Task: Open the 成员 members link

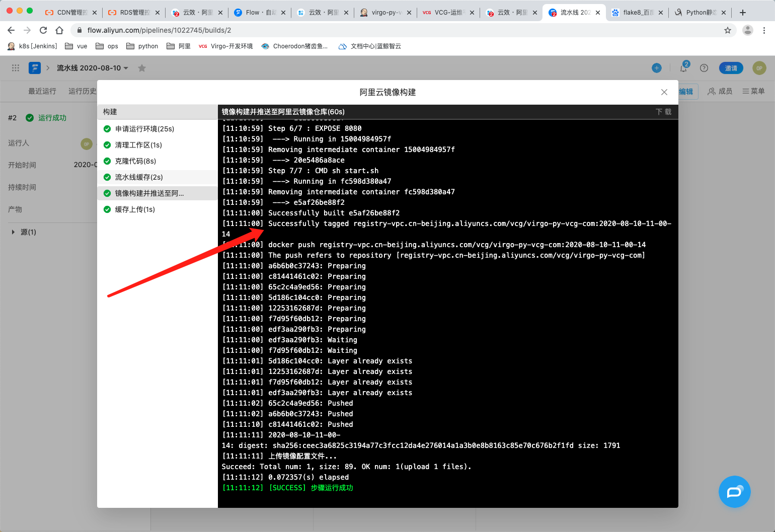Action: [x=720, y=91]
